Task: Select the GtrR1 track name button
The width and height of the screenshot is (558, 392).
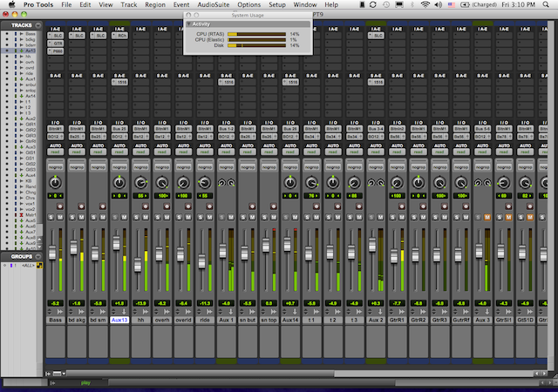Action: [398, 320]
